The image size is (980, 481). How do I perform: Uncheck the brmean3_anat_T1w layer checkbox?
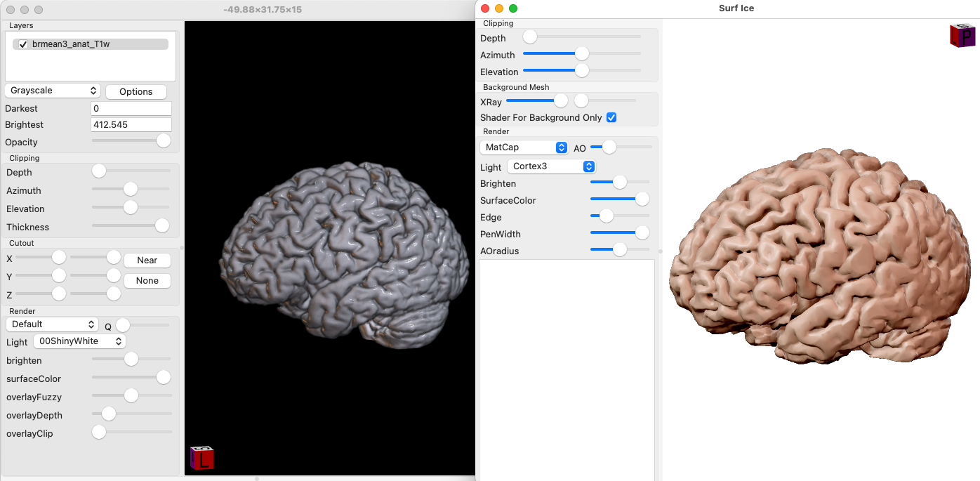pos(23,44)
